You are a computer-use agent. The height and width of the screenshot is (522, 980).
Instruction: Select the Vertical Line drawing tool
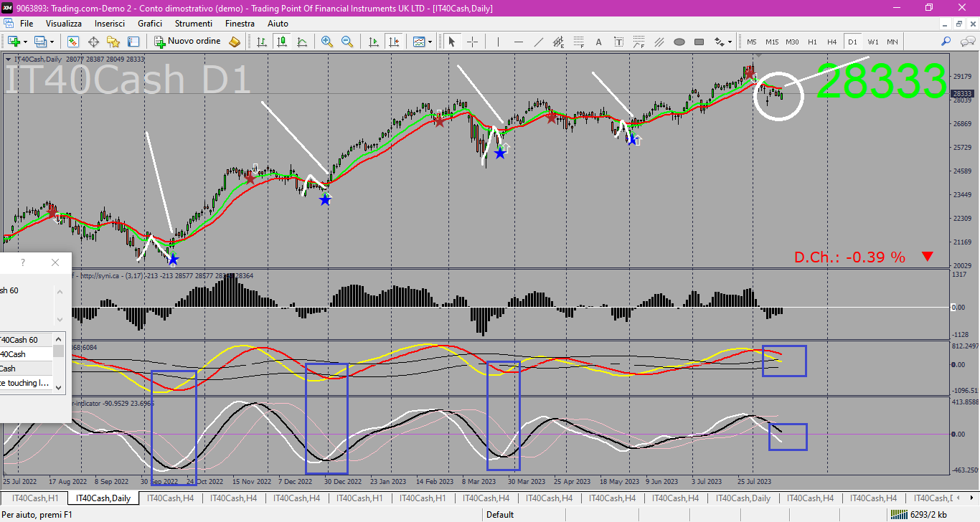(498, 42)
